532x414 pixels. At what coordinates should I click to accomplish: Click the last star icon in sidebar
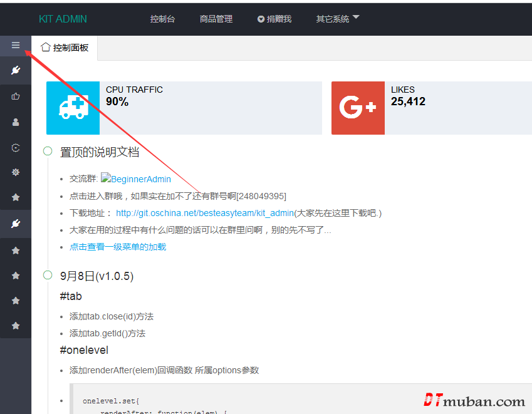click(x=16, y=326)
